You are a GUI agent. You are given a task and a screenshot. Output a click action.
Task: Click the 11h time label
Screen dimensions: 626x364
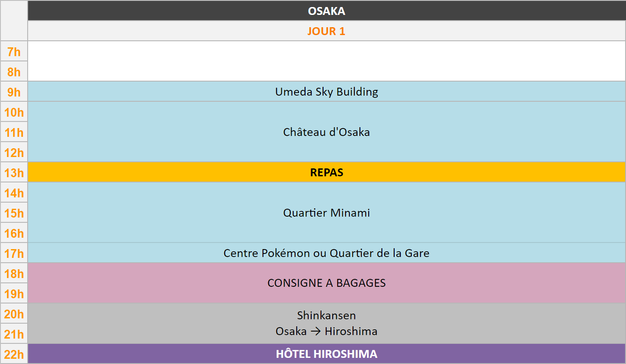pos(14,132)
